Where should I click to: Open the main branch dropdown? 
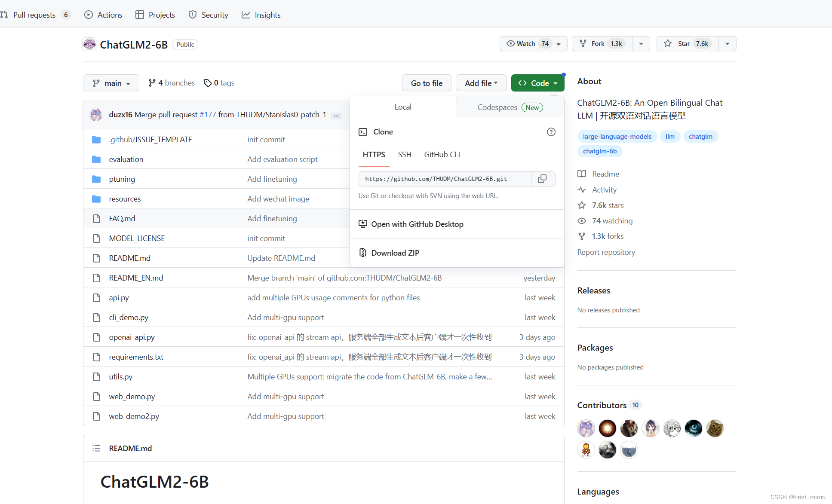[x=111, y=83]
